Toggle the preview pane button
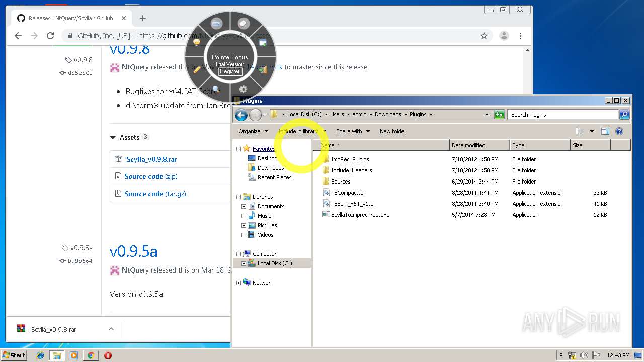This screenshot has height=362, width=644. click(605, 131)
